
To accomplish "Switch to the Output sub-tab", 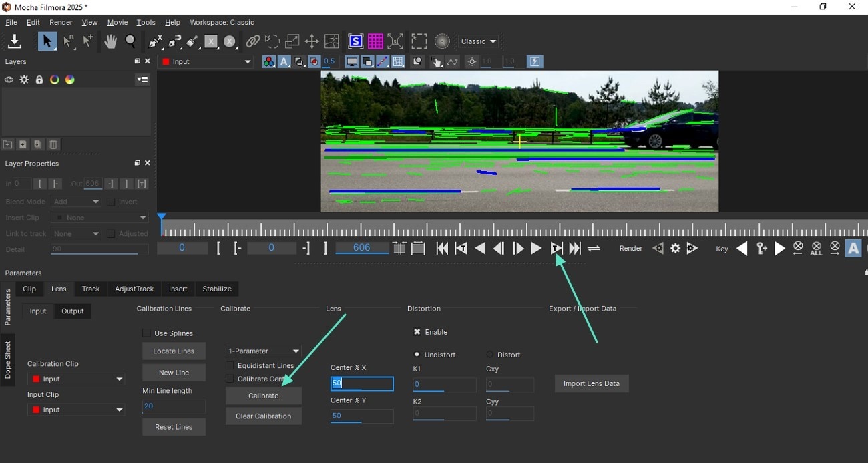I will (73, 311).
